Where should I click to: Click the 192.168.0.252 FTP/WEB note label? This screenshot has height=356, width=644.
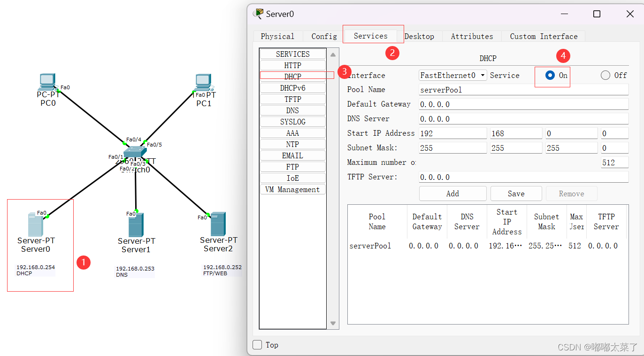[x=222, y=270]
